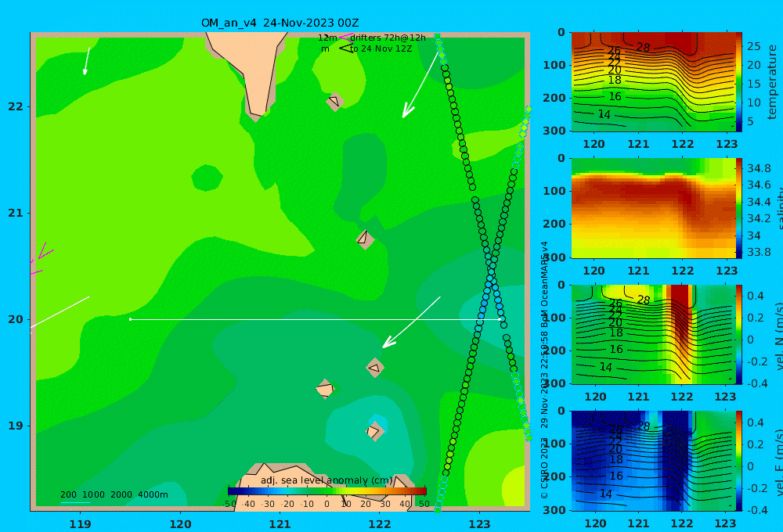Click the vel. N panel colorbar
The width and height of the screenshot is (783, 532).
(x=738, y=334)
